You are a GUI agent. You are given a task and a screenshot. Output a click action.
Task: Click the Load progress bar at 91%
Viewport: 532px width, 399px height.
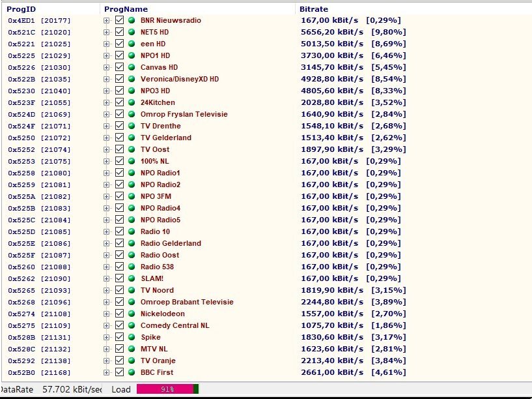[x=167, y=389]
